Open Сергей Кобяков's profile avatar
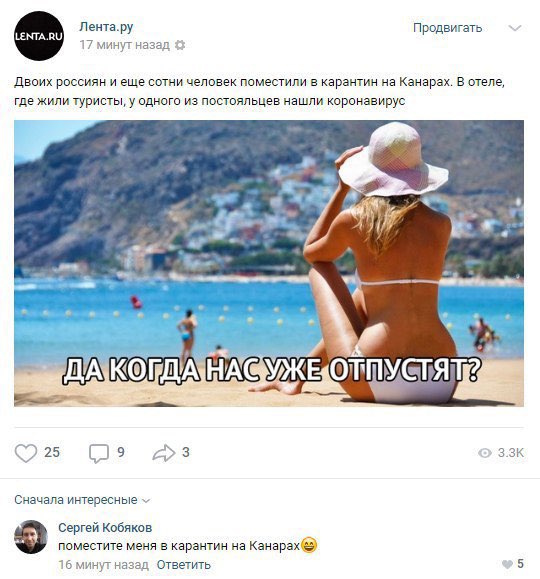Viewport: 540px width, 579px height. (31, 537)
